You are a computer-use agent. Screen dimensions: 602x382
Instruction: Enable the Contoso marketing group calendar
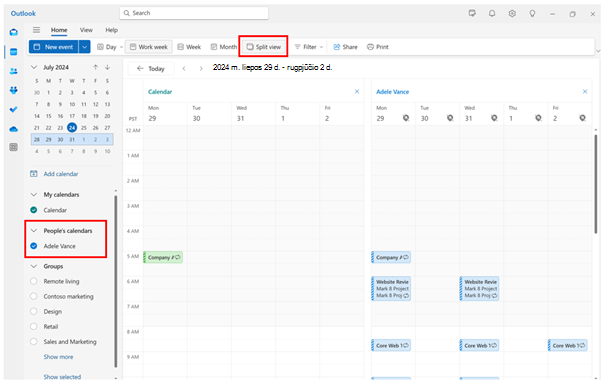tap(34, 296)
